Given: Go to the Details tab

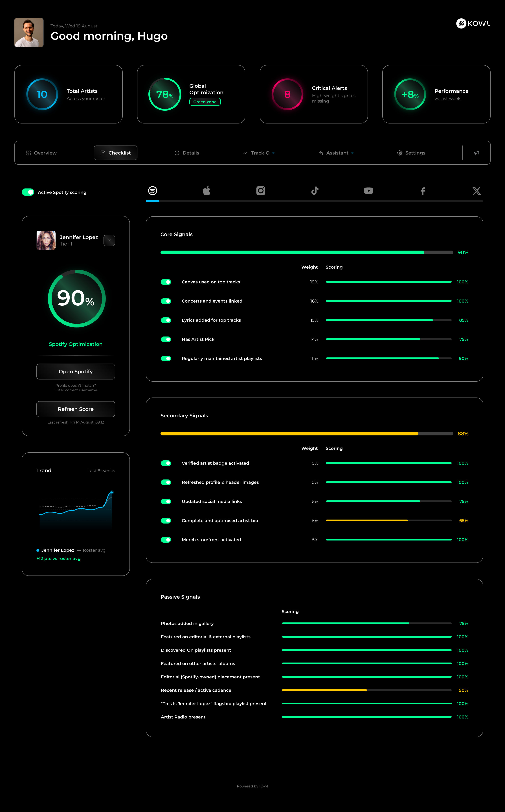Looking at the screenshot, I should click(x=187, y=153).
